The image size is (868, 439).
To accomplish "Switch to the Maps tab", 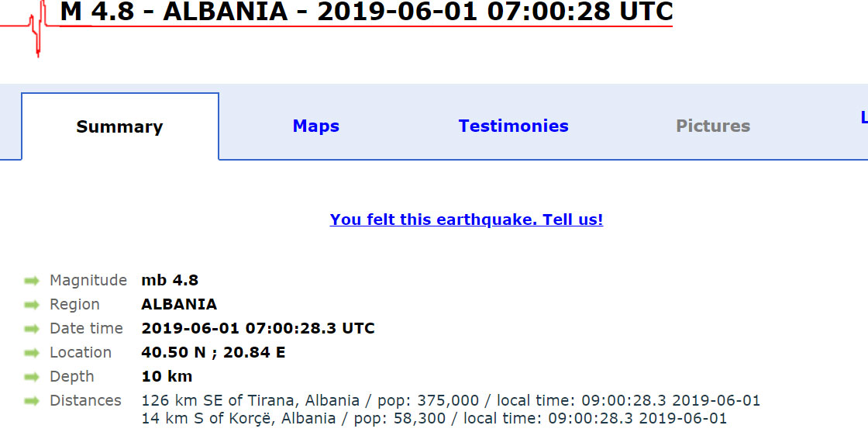I will (x=316, y=126).
